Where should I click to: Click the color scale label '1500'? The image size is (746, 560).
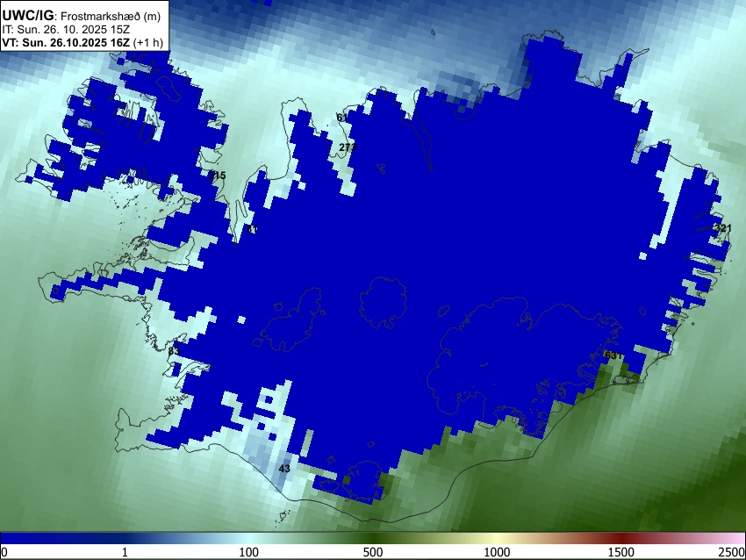[x=621, y=552]
